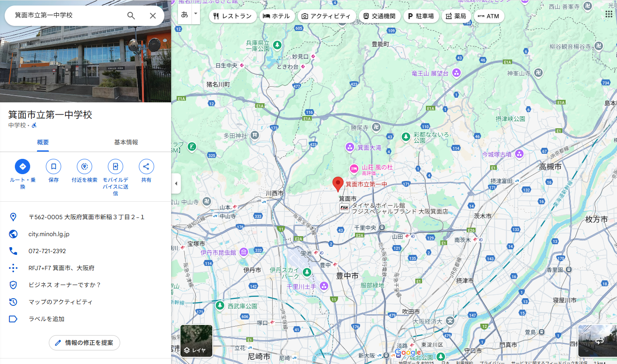Click the 兵庫県立一庫公園 park marker

(x=277, y=45)
